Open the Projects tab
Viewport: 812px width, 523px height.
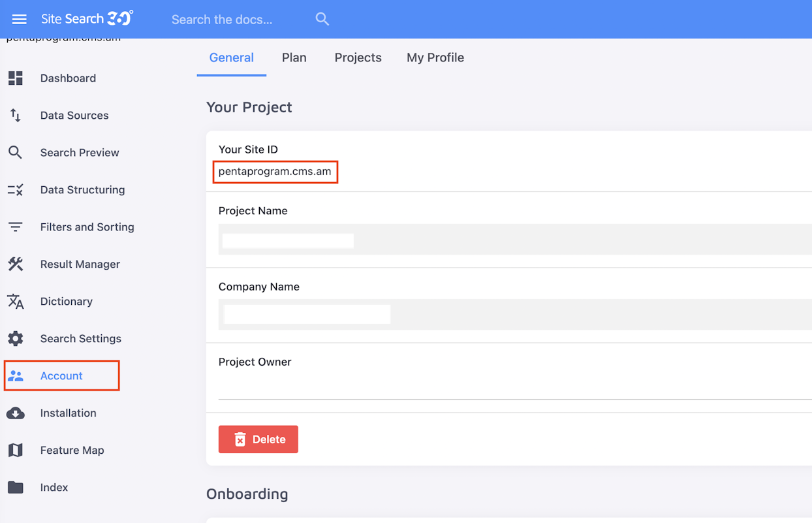(x=358, y=57)
